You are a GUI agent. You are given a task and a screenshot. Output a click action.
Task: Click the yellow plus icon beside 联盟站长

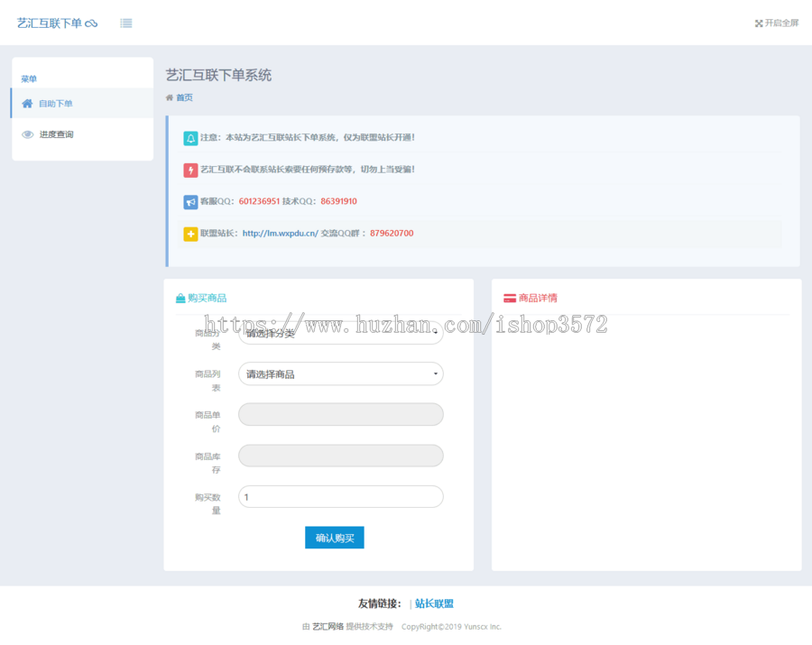click(x=190, y=234)
